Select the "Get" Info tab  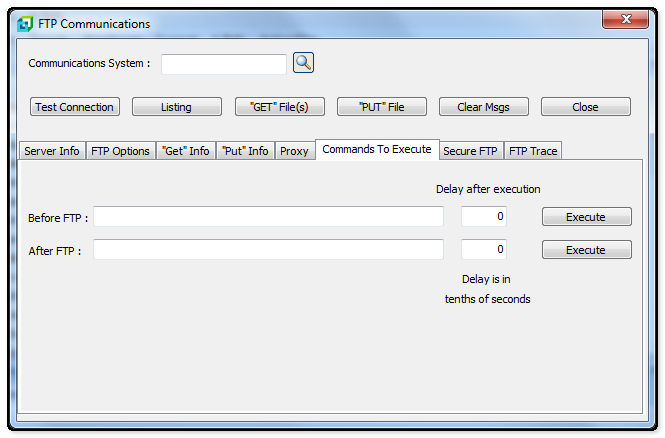click(186, 151)
